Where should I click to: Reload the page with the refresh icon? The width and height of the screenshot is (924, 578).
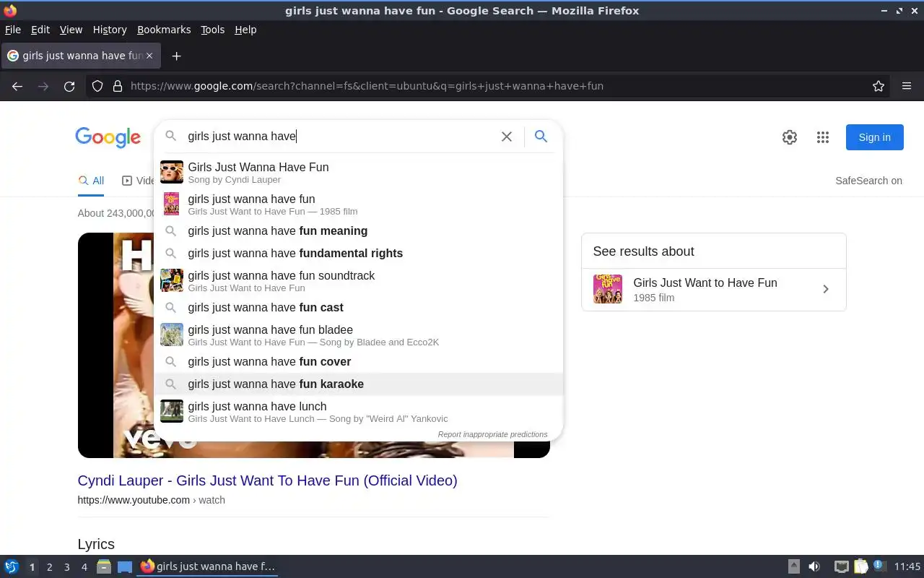click(x=69, y=86)
